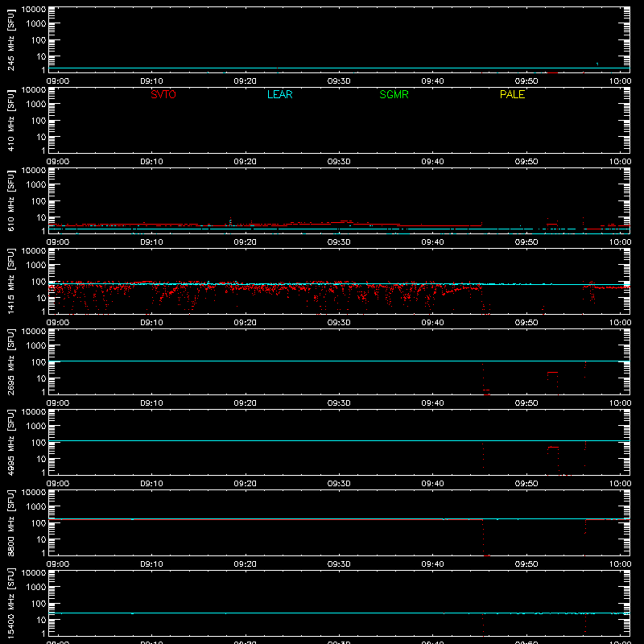
Task: Select the 245 MHz [SFU] axis title
Action: [11, 39]
